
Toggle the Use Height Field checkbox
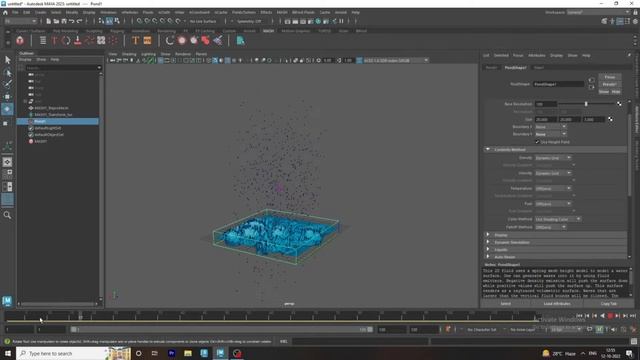(x=537, y=142)
